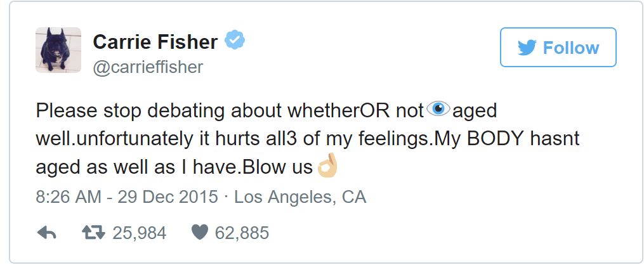This screenshot has width=644, height=265.
Task: Click 'Blow us' in the tweet text
Action: (x=279, y=167)
